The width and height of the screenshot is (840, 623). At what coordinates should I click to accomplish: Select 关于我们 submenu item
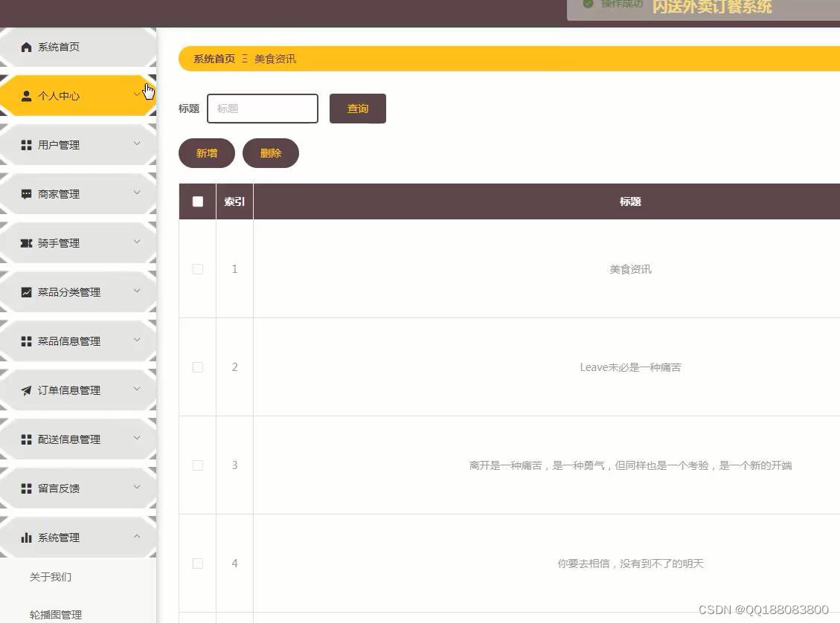(51, 577)
